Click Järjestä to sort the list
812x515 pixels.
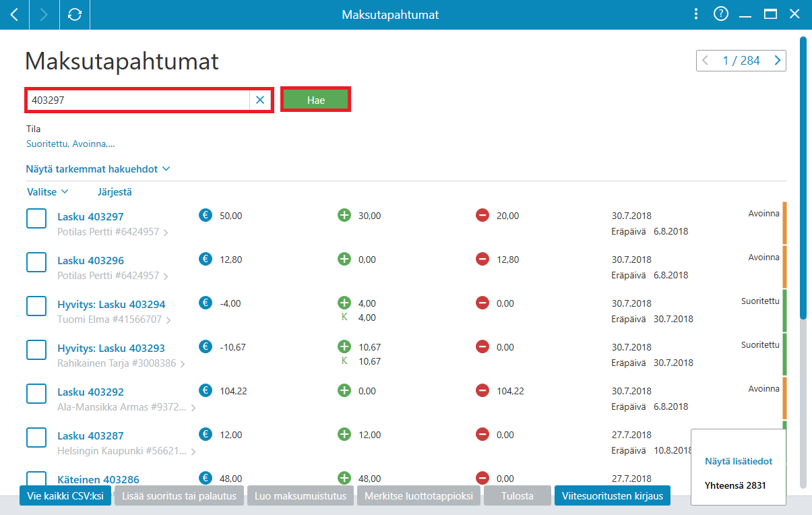[x=115, y=192]
